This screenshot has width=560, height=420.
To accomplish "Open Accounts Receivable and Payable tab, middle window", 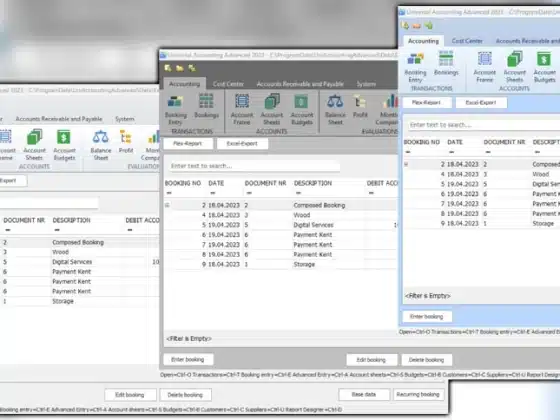I will [300, 84].
